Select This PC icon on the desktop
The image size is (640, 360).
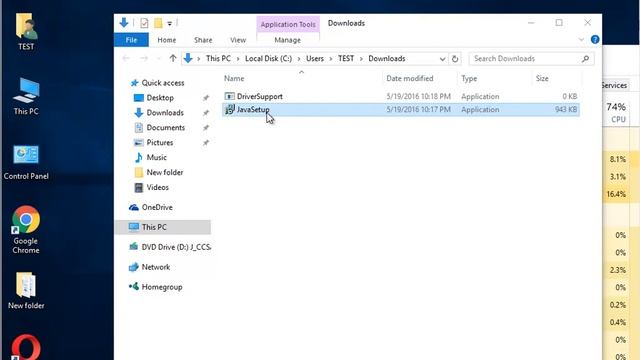26,97
